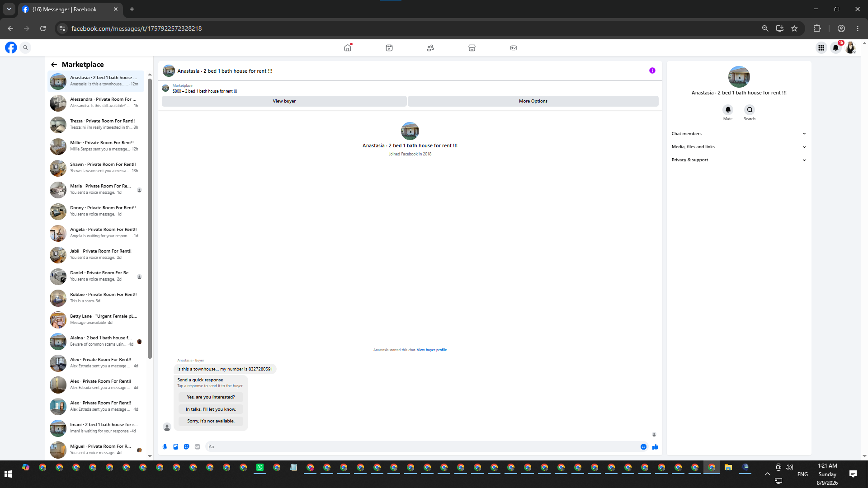Send 'Sorry, it's not available.' reply
The width and height of the screenshot is (868, 488).
[211, 421]
